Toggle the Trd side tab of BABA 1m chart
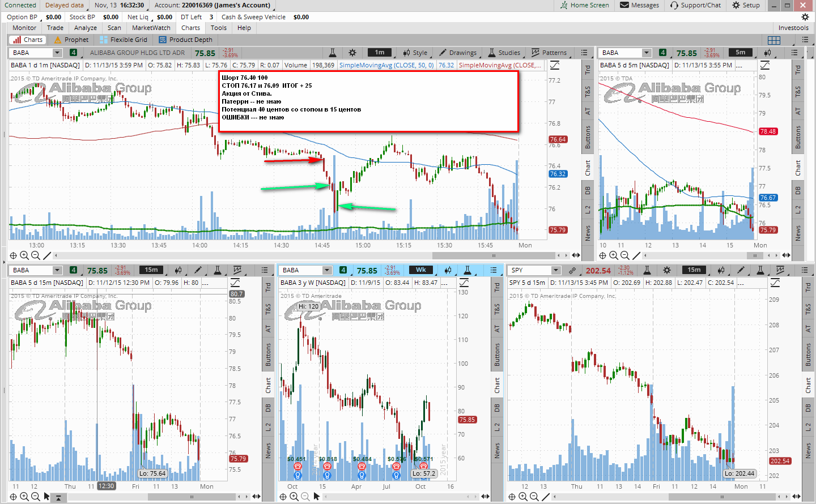The width and height of the screenshot is (816, 504). tap(588, 70)
